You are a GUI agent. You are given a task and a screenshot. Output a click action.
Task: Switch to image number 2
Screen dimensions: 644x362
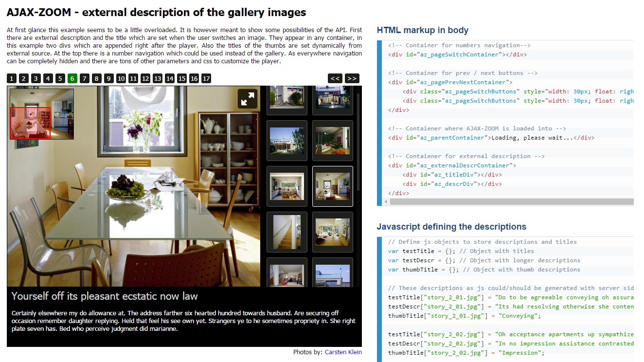pos(24,78)
